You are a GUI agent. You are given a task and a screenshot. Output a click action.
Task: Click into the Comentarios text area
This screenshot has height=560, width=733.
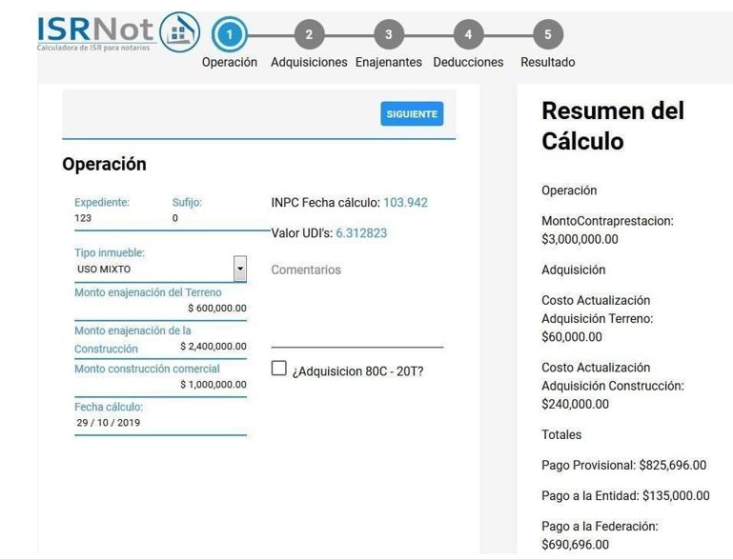point(356,306)
